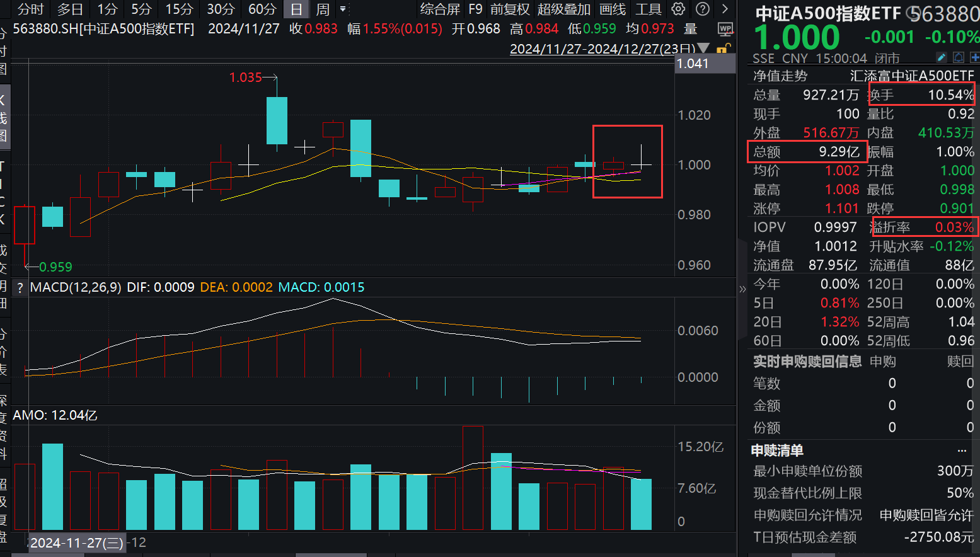The width and height of the screenshot is (980, 557).
Task: Click the help question mark icon in toolbar
Action: [x=702, y=9]
